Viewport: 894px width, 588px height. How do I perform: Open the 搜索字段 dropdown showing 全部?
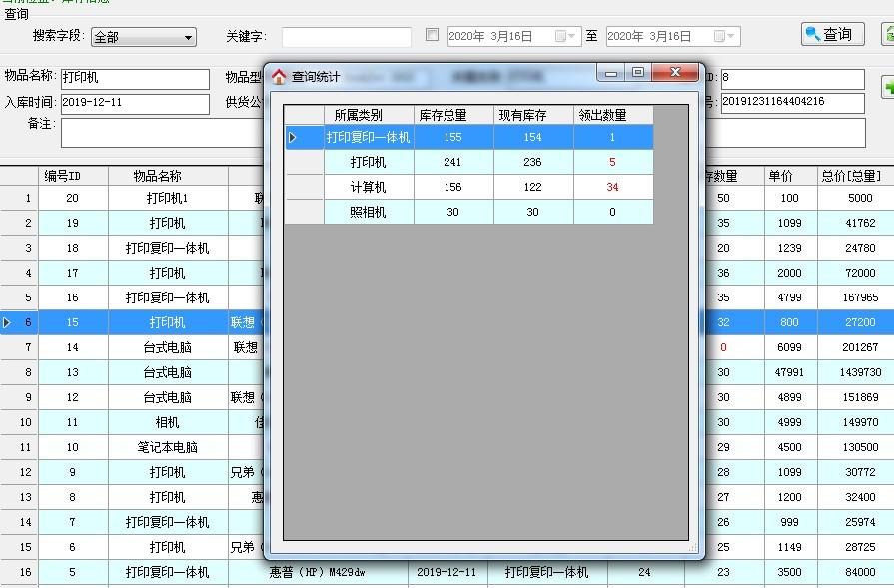(x=143, y=37)
